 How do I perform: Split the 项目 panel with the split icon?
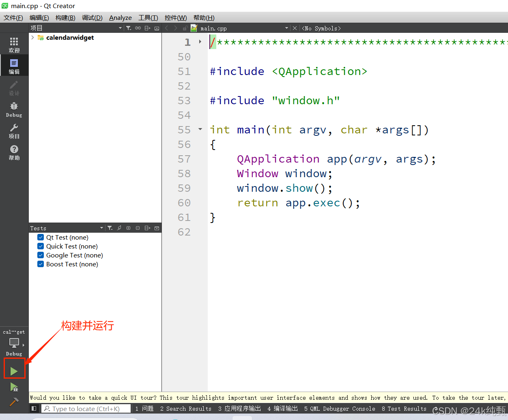(x=147, y=28)
